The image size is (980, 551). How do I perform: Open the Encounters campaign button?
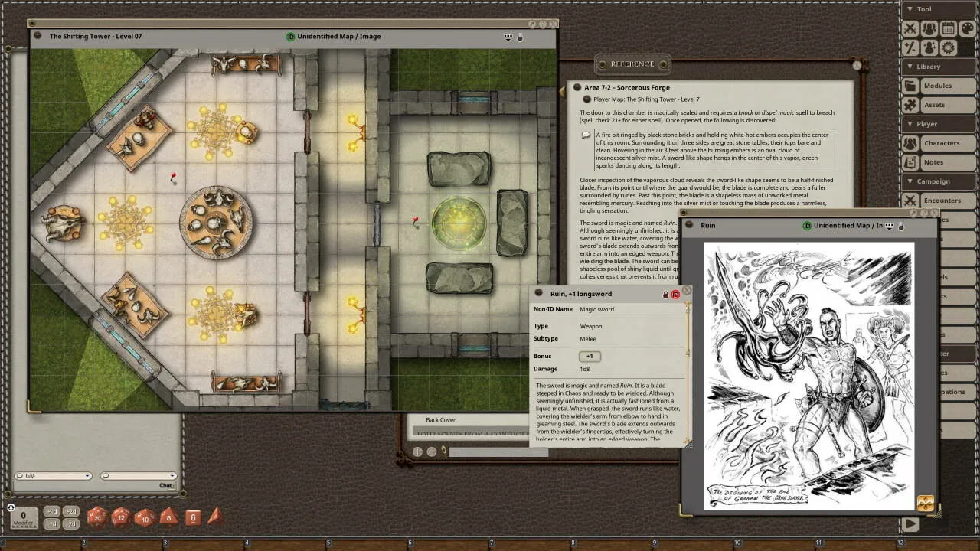949,201
